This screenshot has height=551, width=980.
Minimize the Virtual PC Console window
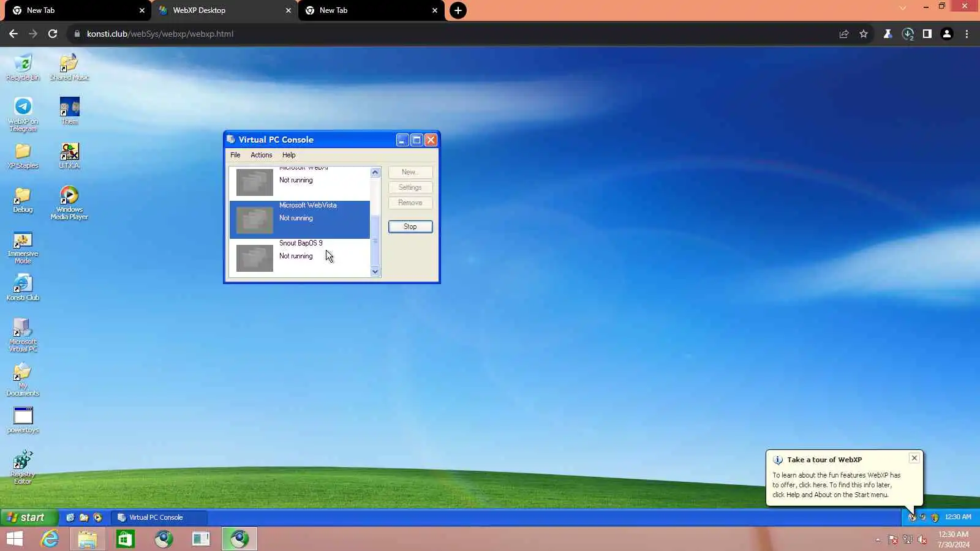click(402, 140)
